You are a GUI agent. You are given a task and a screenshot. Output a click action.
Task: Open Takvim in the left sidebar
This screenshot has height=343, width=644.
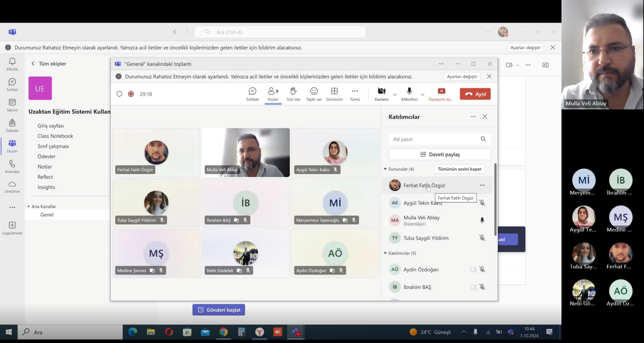point(12,105)
